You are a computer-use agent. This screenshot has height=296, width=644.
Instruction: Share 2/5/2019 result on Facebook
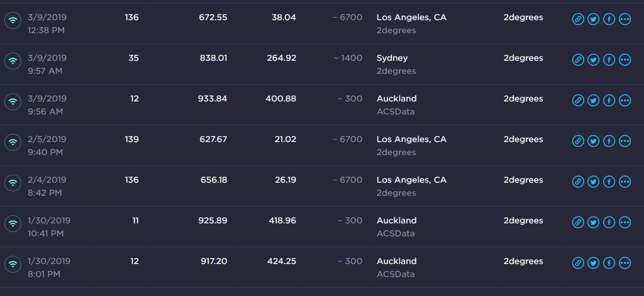click(x=609, y=141)
